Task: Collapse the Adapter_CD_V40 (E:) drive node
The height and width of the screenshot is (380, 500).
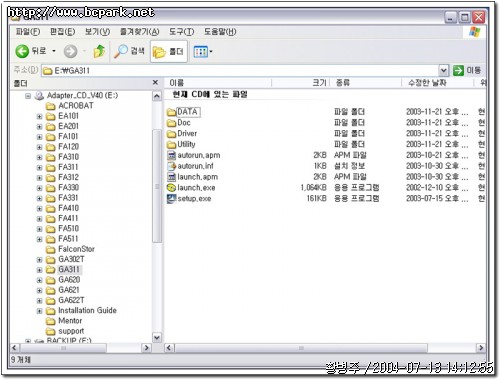Action: point(28,96)
